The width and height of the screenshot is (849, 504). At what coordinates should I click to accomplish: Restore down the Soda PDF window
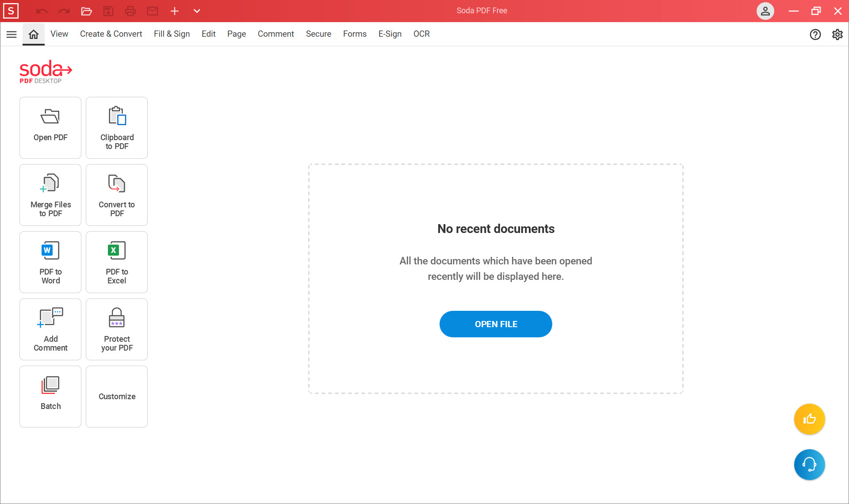[x=816, y=11]
